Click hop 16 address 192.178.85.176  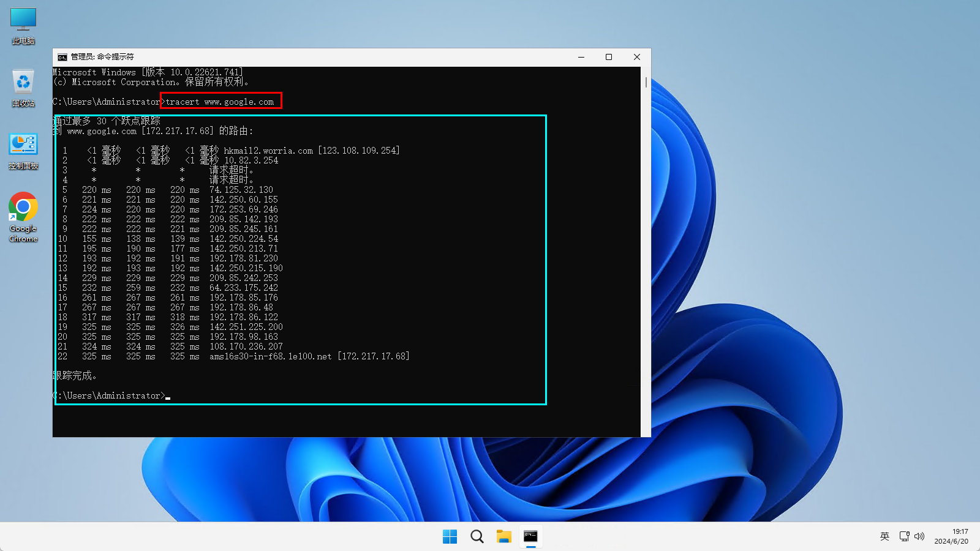tap(244, 298)
